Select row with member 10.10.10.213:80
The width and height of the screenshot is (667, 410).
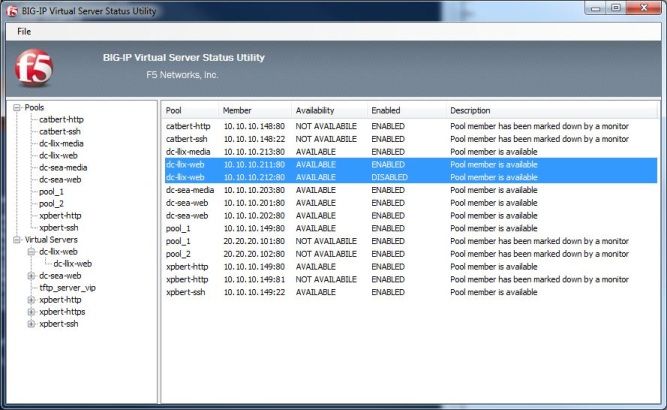pyautogui.click(x=411, y=152)
